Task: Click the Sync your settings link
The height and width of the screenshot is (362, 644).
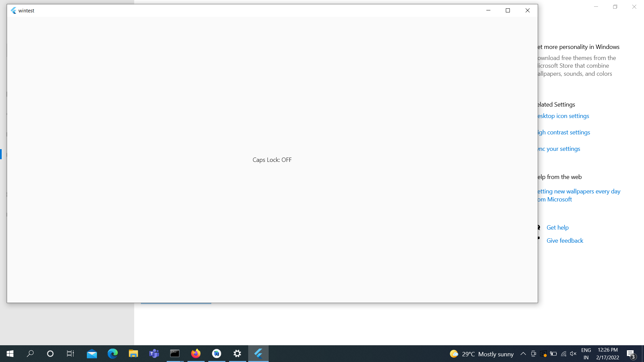Action: coord(558,148)
